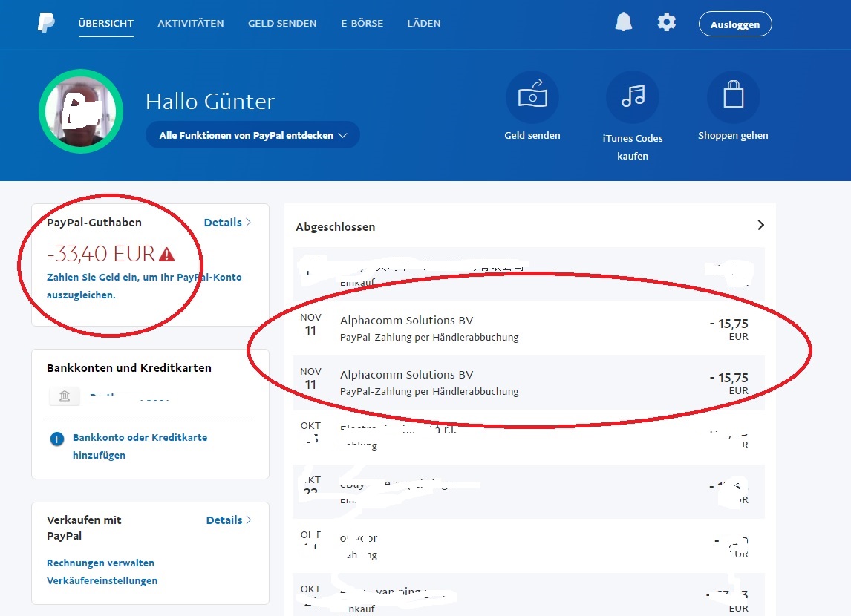Viewport: 851px width, 616px height.
Task: Open the E-BÖRSE tab
Action: point(362,23)
